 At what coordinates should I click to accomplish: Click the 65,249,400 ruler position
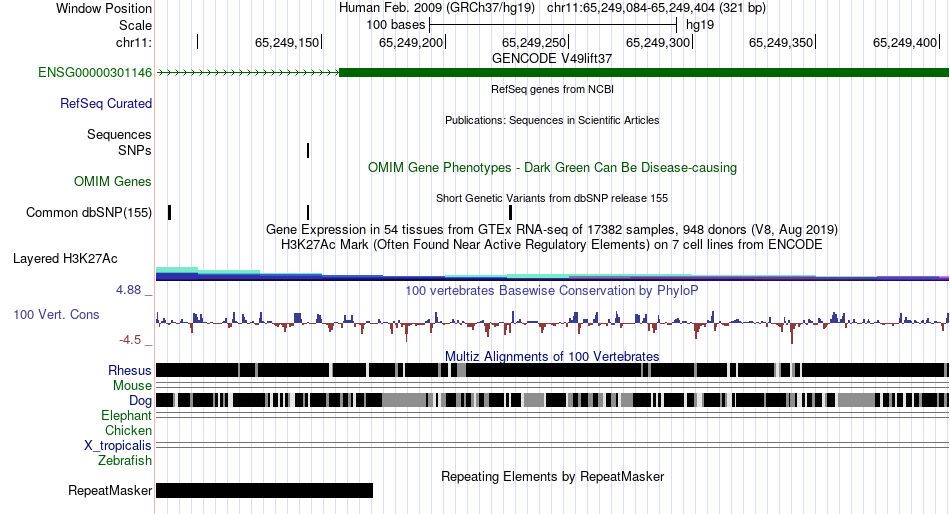[905, 42]
